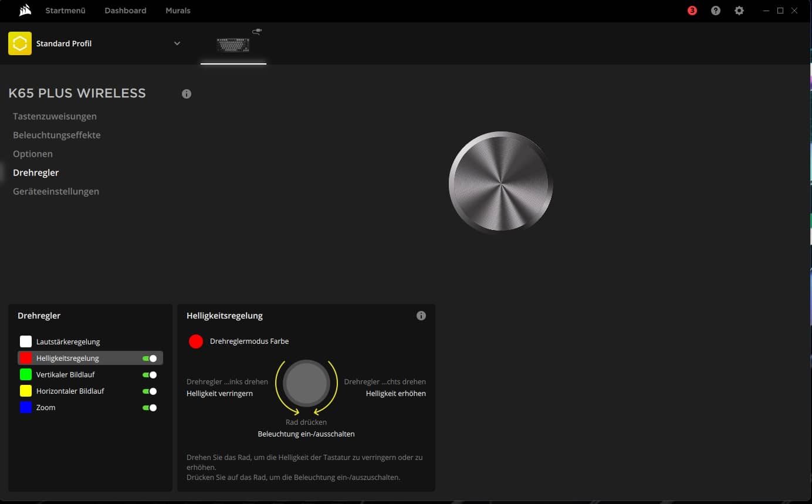Image resolution: width=812 pixels, height=504 pixels.
Task: Toggle the Horizontaler Bildlauf switch
Action: coord(150,391)
